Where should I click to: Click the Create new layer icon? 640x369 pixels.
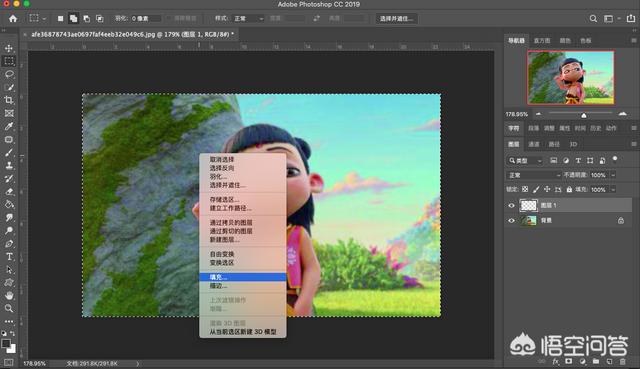tap(609, 362)
